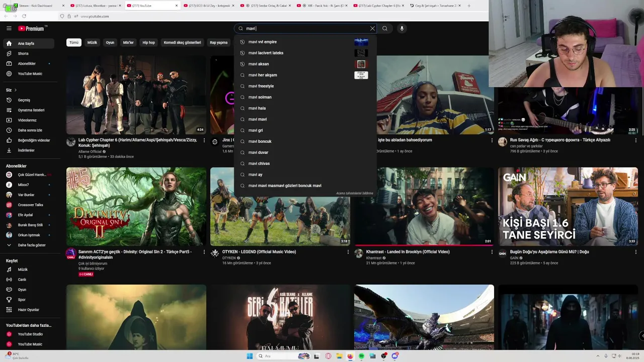Open Abonelikler in the sidebar
The width and height of the screenshot is (644, 362).
[x=29, y=64]
